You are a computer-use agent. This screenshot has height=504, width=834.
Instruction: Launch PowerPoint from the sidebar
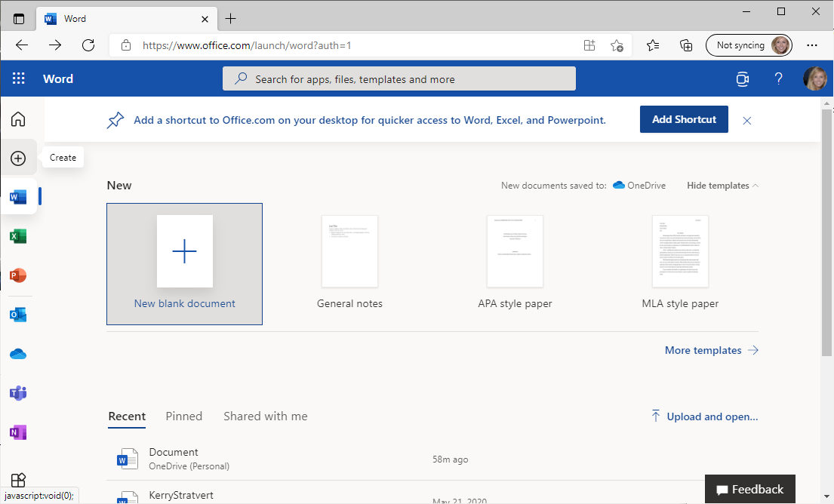(x=18, y=275)
